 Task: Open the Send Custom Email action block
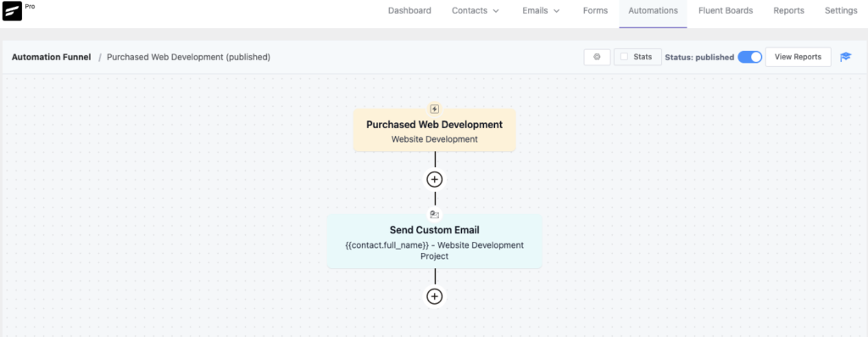click(x=435, y=242)
